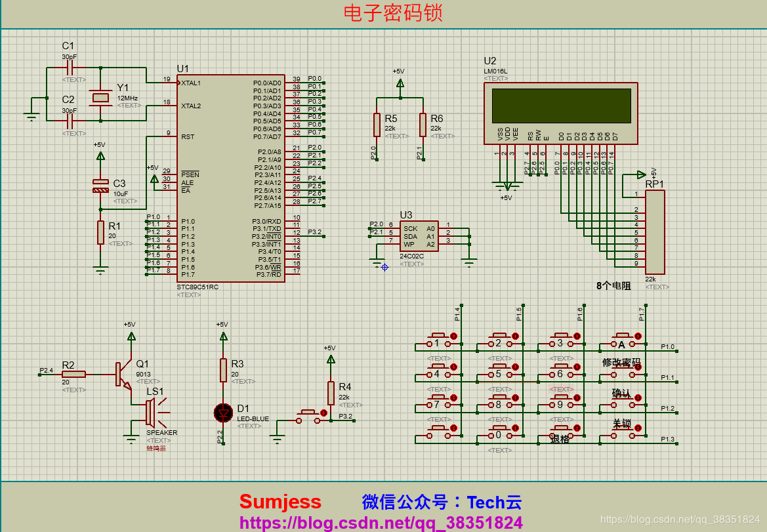The height and width of the screenshot is (532, 767).
Task: Select the +5V terminal above transistor Q1
Action: tap(131, 336)
